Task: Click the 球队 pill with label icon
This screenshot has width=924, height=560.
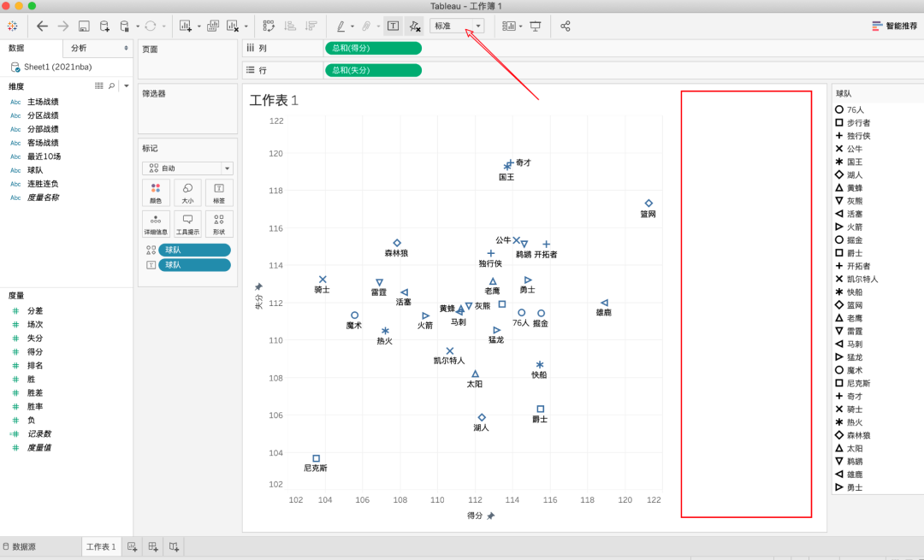Action: 194,265
